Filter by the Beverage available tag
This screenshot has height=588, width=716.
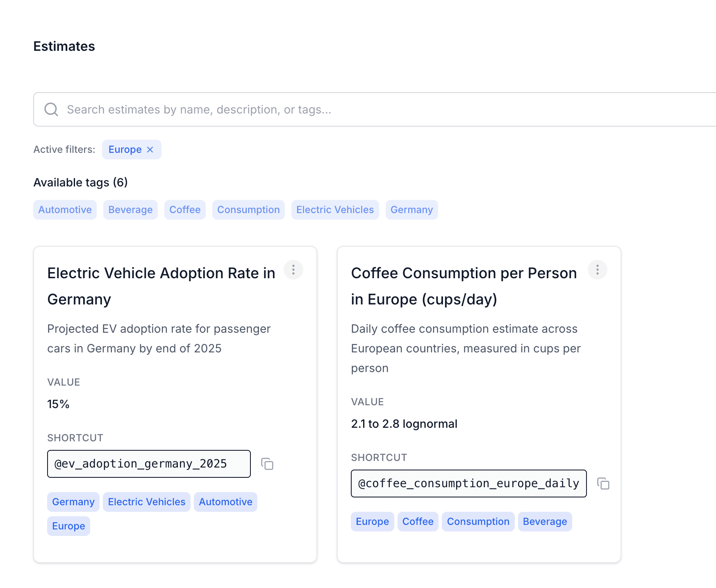pos(130,210)
